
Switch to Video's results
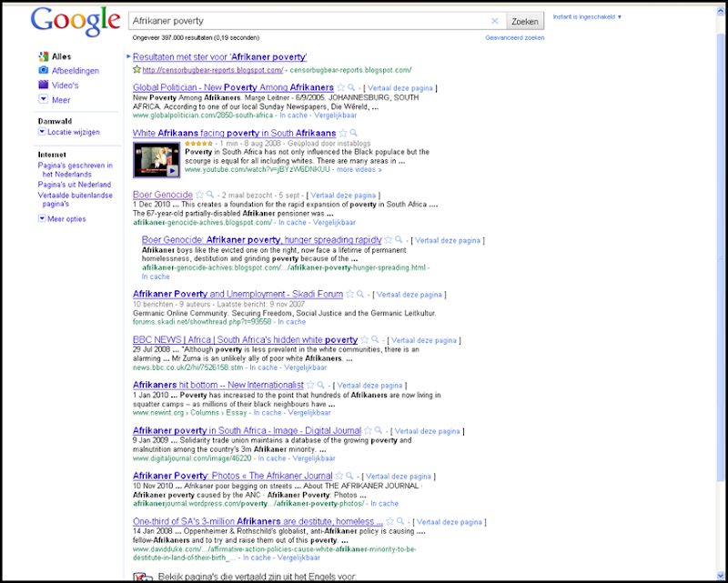point(65,85)
